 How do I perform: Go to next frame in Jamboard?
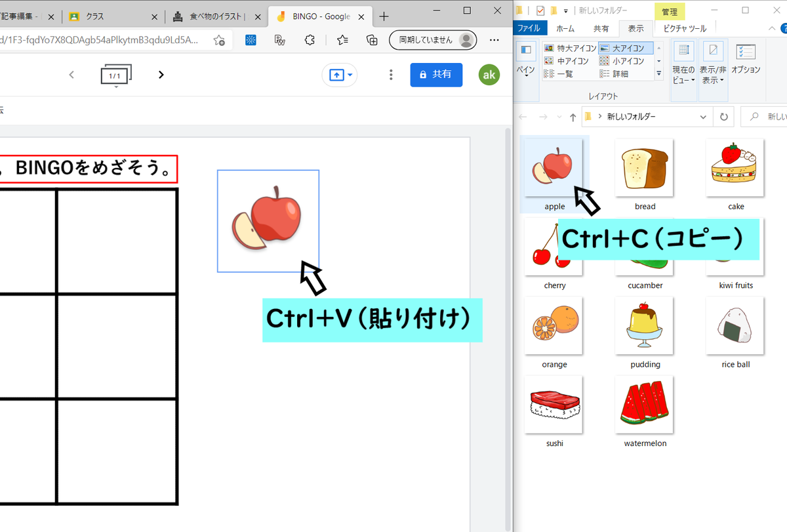[x=161, y=75]
